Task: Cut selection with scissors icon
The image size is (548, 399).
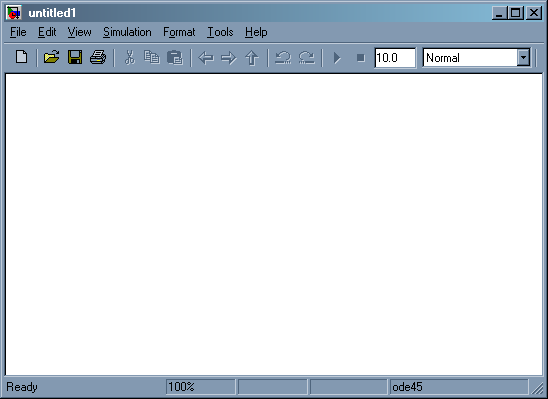Action: point(130,57)
